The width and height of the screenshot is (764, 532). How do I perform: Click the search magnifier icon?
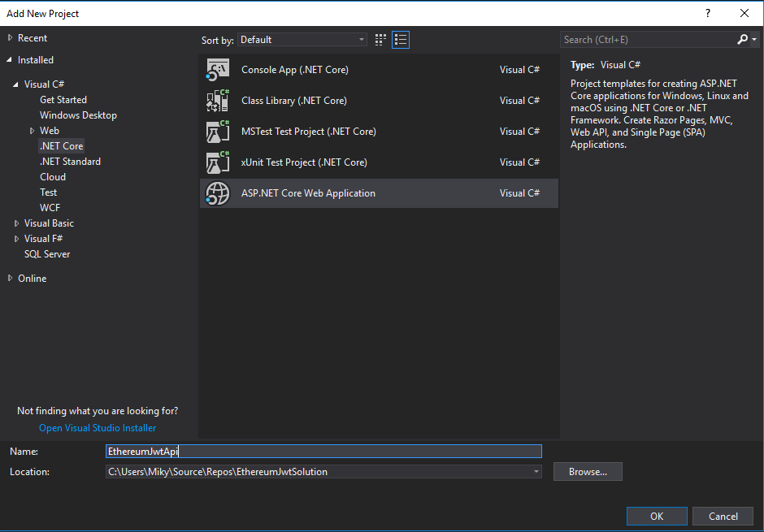pos(743,40)
